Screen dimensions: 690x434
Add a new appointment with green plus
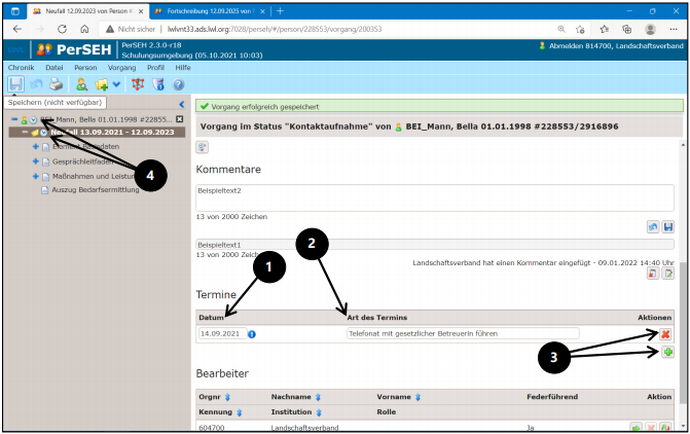point(668,352)
